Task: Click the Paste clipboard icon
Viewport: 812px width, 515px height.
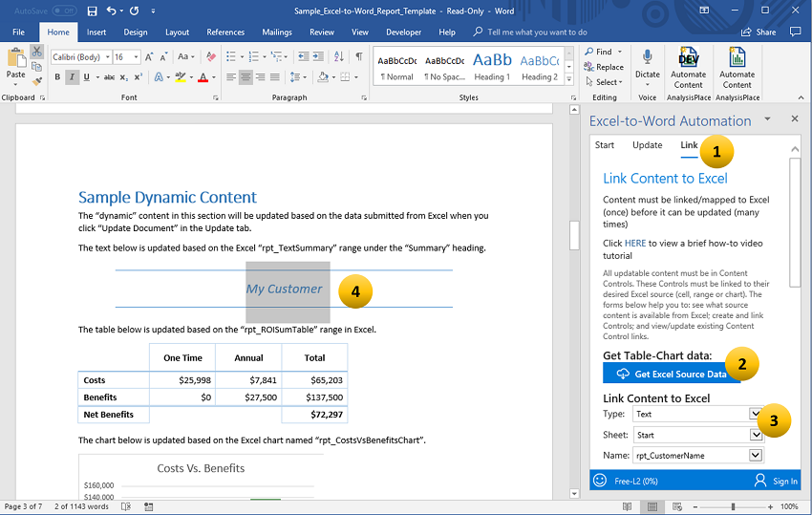Action: (15, 58)
